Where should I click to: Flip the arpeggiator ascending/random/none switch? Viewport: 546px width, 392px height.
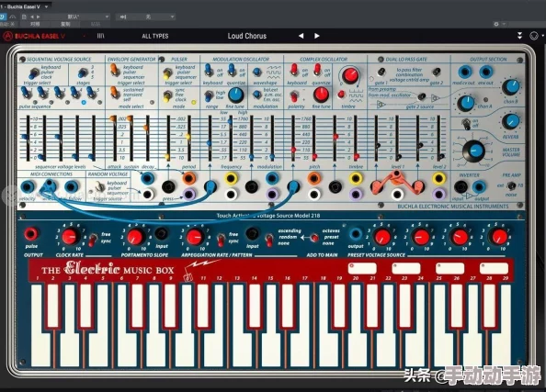tap(268, 240)
